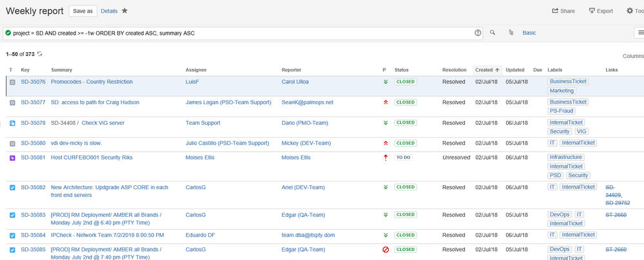Open Host CURFEBO001 Security Riks issue
Viewport: 644px width, 260px height.
point(92,158)
